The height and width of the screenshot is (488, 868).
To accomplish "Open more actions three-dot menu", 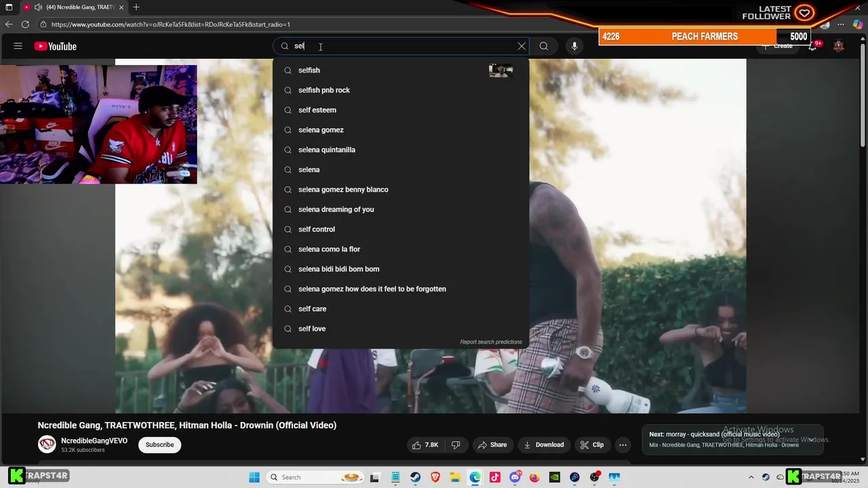I will tap(623, 445).
